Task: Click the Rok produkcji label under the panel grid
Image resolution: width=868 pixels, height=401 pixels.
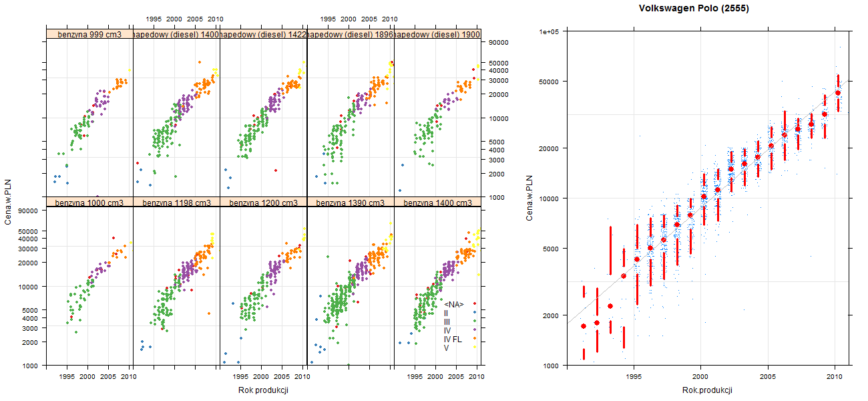Action: click(263, 390)
